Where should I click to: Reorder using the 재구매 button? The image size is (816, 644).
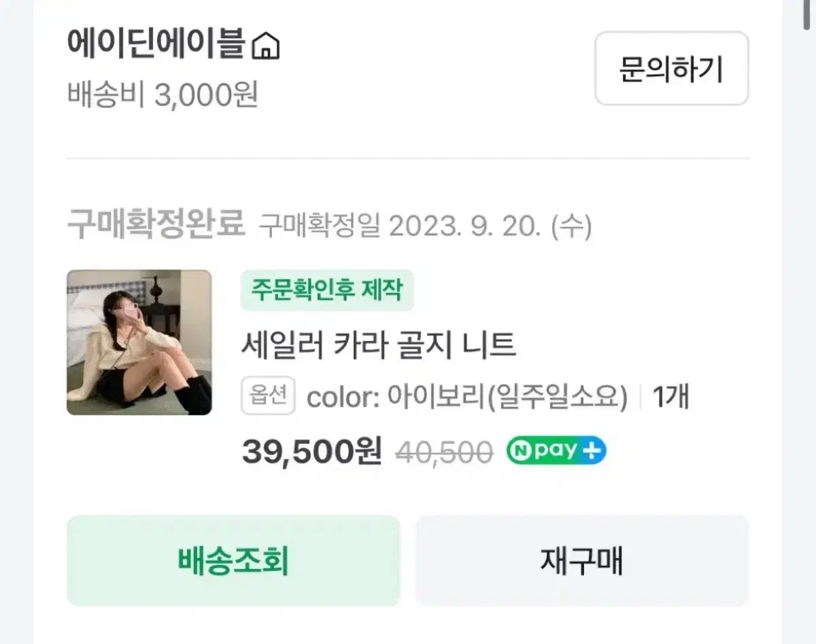coord(581,560)
